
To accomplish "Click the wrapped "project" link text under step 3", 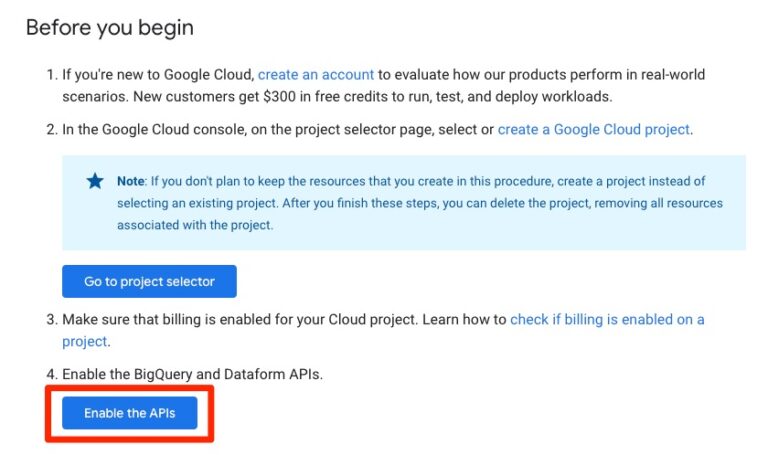I will point(84,341).
